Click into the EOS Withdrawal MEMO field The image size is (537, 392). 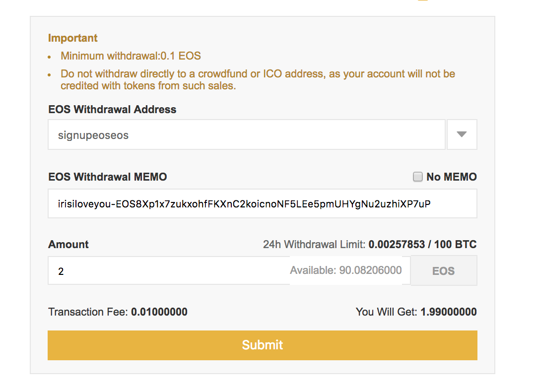tap(263, 204)
